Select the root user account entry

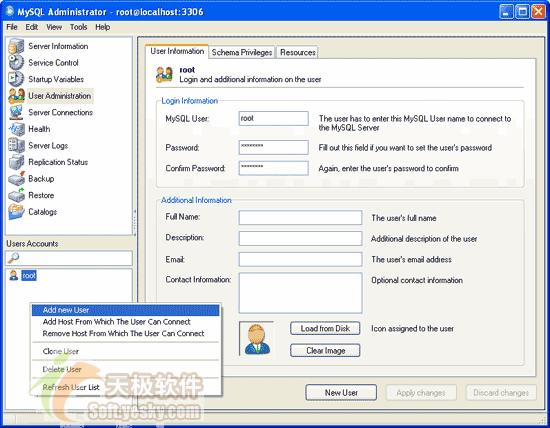pos(29,275)
